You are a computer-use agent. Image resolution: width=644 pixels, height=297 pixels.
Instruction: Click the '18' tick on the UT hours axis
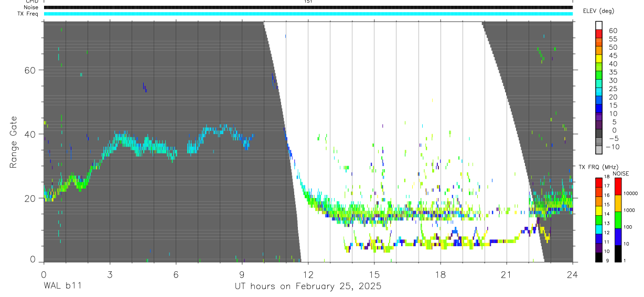(x=441, y=274)
